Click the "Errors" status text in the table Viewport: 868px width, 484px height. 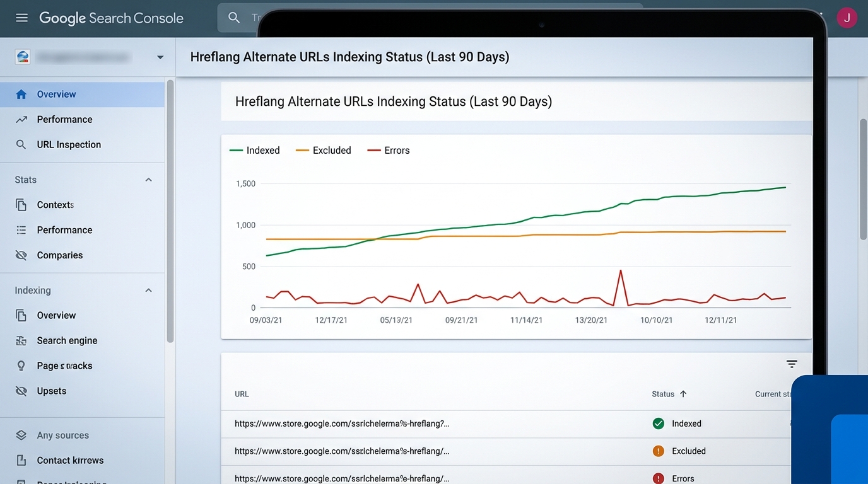point(683,479)
